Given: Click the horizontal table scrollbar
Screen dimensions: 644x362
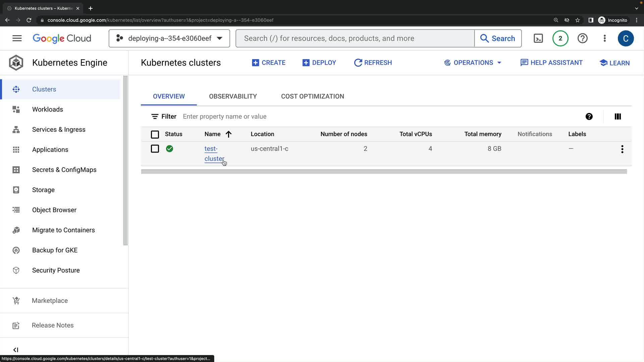Looking at the screenshot, I should tap(384, 172).
